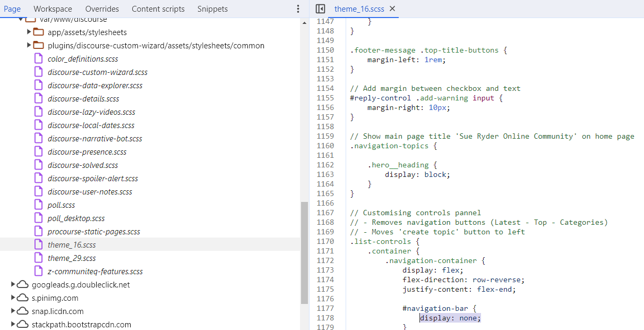Expand the app/assets/stylesheets folder arrow
The width and height of the screenshot is (644, 330).
pyautogui.click(x=29, y=32)
